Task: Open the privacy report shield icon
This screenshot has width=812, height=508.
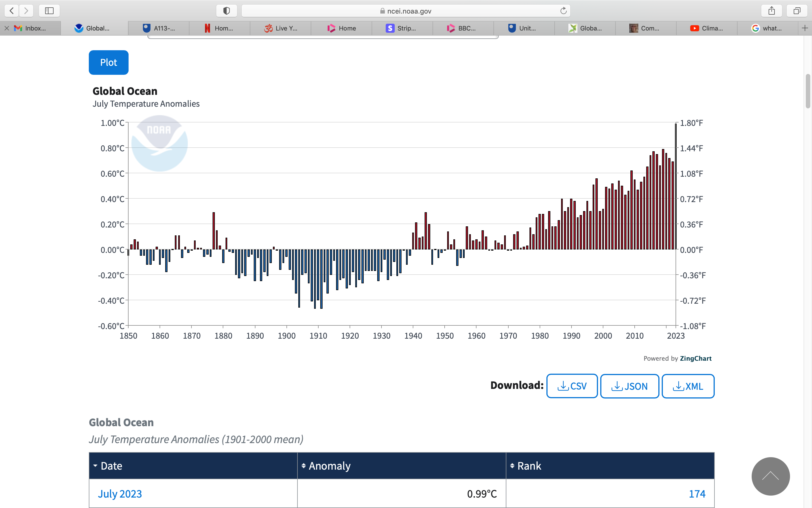Action: tap(226, 11)
